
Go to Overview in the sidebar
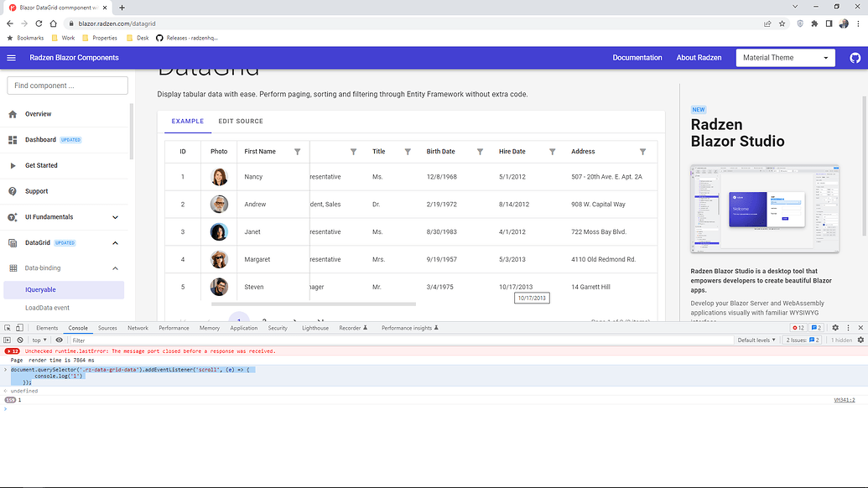click(65, 114)
